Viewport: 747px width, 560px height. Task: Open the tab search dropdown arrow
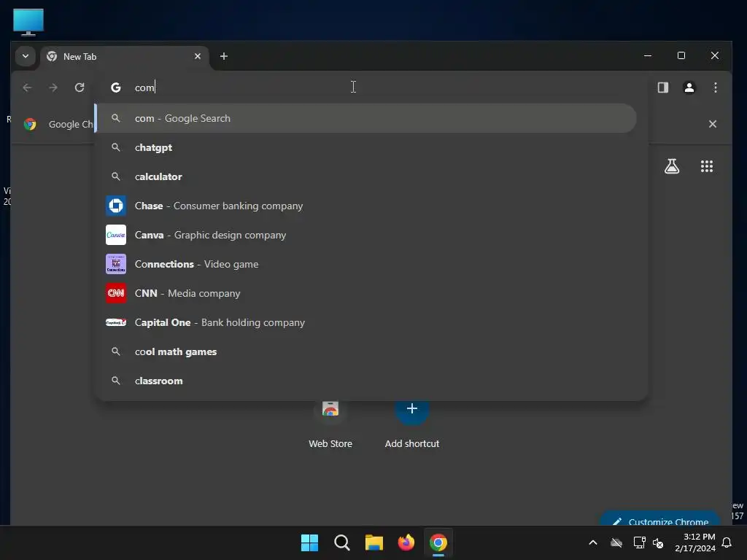pos(26,56)
